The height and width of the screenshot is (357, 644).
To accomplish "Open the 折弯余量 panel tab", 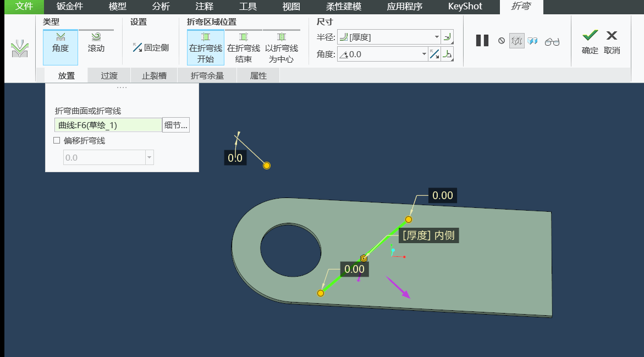I will pos(207,75).
